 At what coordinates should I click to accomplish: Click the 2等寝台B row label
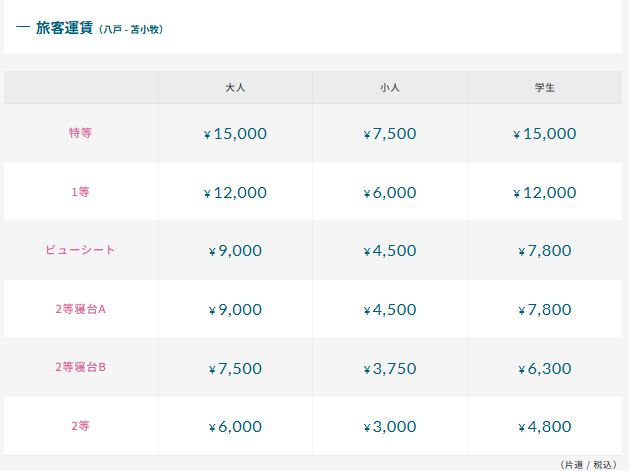[x=81, y=367]
